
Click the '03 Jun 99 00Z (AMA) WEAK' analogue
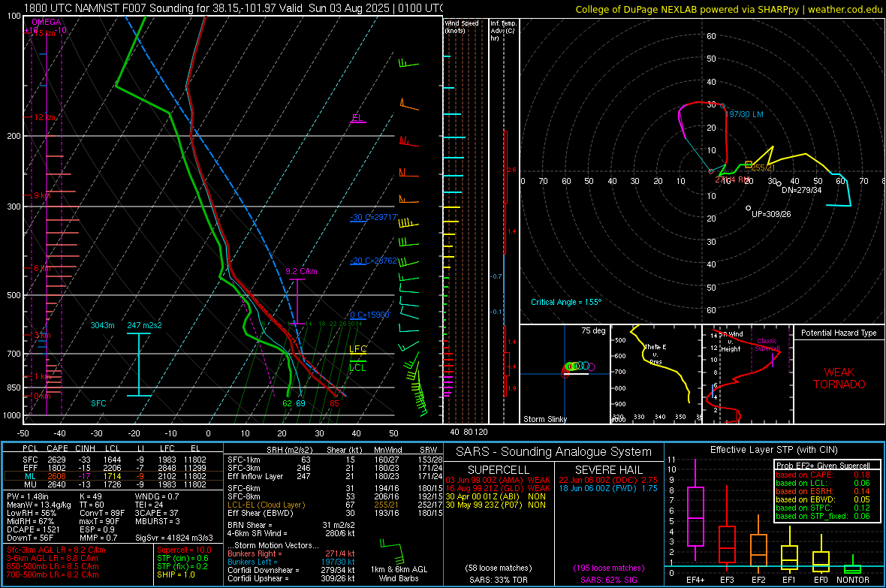[x=498, y=480]
